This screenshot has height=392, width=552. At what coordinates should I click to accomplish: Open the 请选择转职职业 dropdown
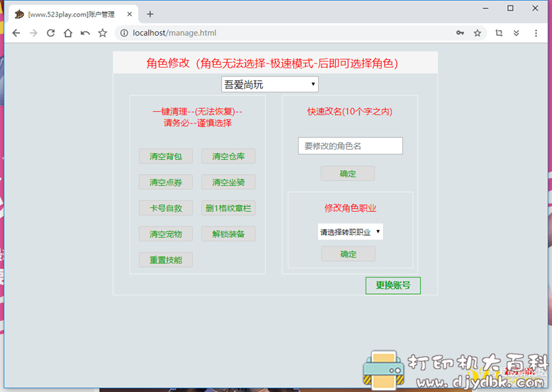tap(351, 232)
